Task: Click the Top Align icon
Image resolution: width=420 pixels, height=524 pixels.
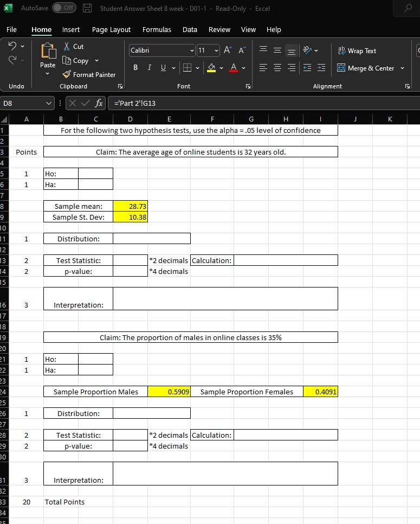Action: tap(263, 50)
